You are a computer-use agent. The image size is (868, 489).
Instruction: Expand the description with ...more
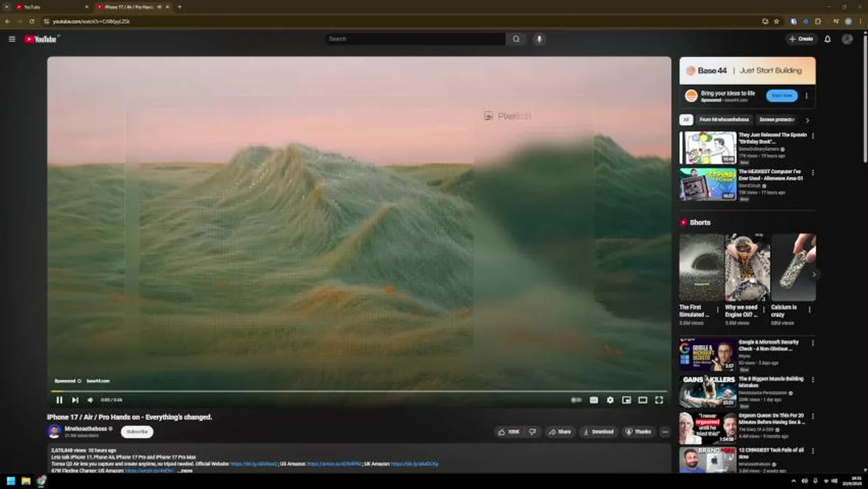(x=185, y=470)
